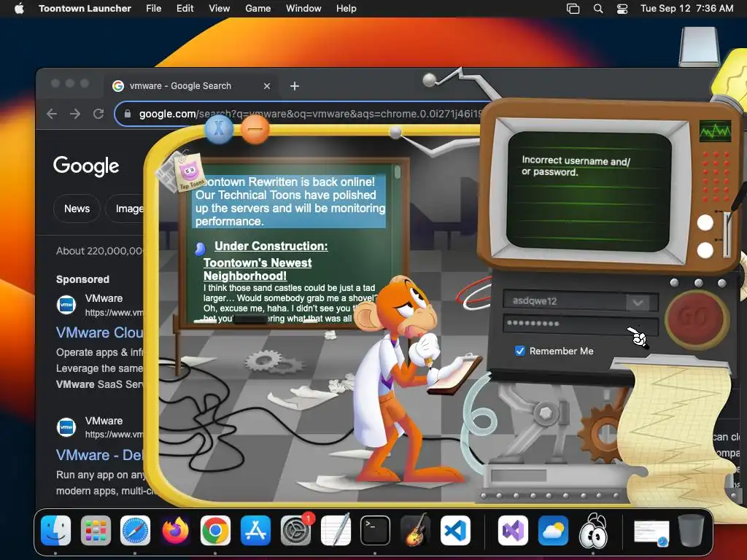This screenshot has width=747, height=560.
Task: Open Visual Studio Code from the Dock
Action: coord(455,531)
